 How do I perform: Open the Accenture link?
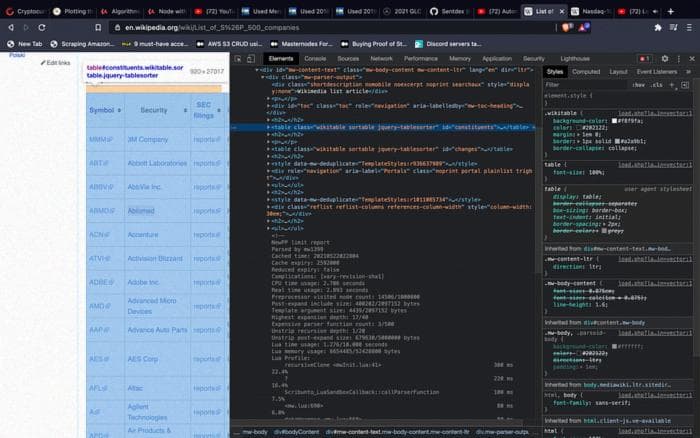click(143, 235)
